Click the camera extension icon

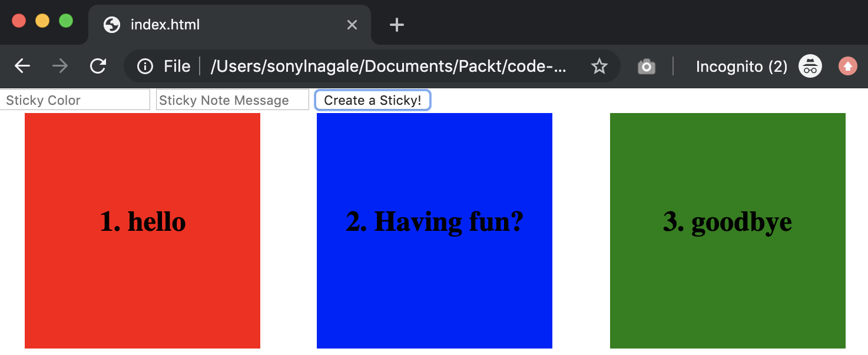646,67
